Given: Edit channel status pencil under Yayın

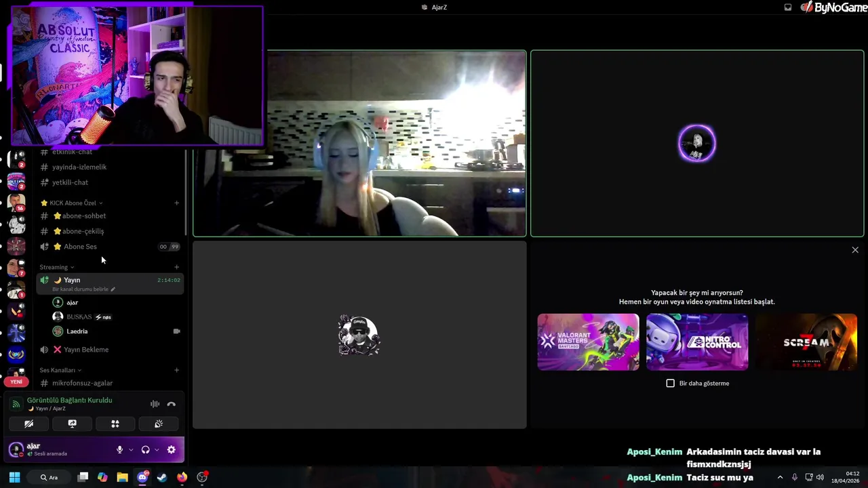Looking at the screenshot, I should point(113,289).
